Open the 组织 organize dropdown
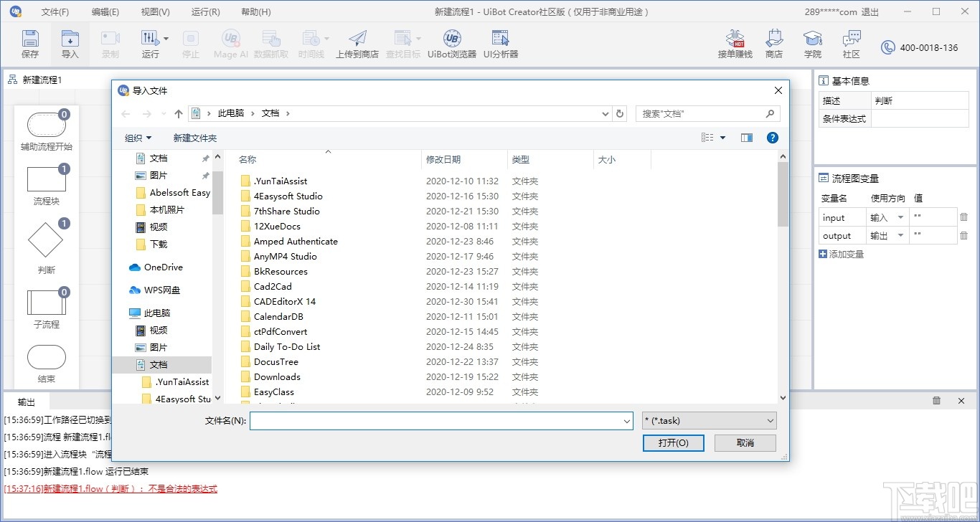Viewport: 980px width, 522px height. coord(138,138)
